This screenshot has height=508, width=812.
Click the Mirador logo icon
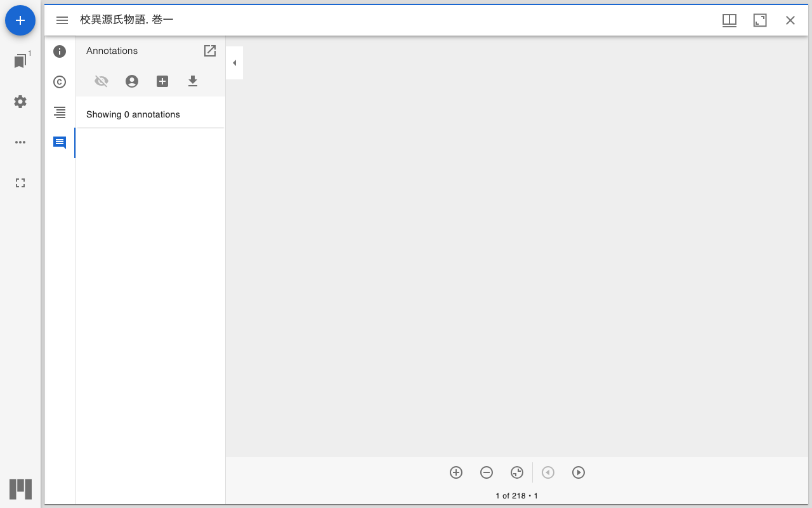click(x=20, y=489)
